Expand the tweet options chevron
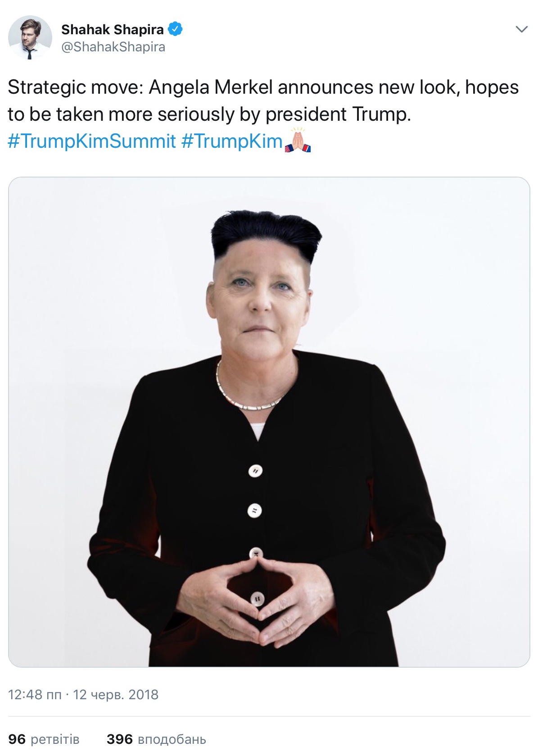538x756 pixels. click(521, 30)
